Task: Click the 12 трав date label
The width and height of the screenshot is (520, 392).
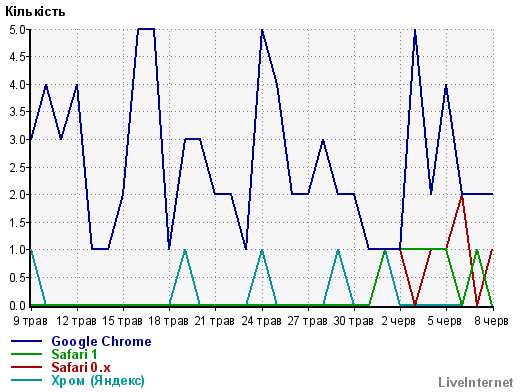Action: click(76, 321)
